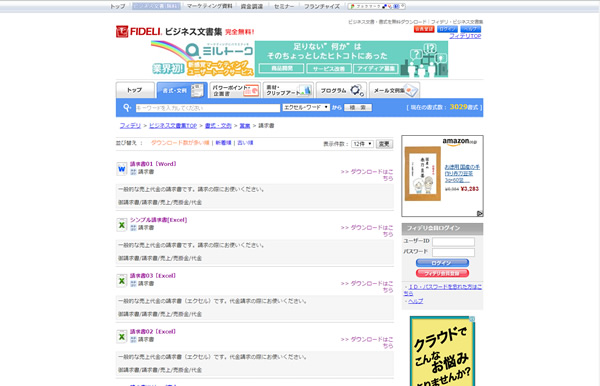
Task: Click the AdChoices icon on the Amazon ad
Action: pos(480,213)
